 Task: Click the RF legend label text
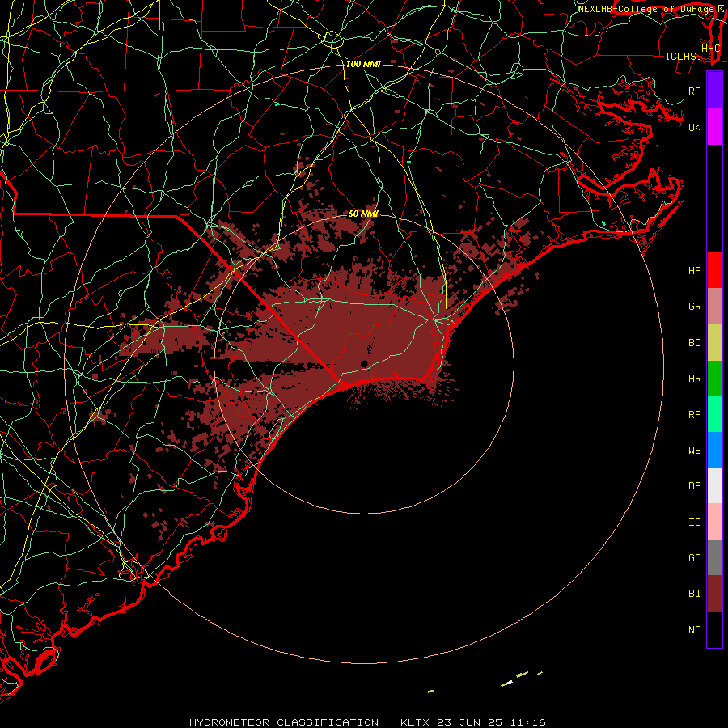(694, 91)
